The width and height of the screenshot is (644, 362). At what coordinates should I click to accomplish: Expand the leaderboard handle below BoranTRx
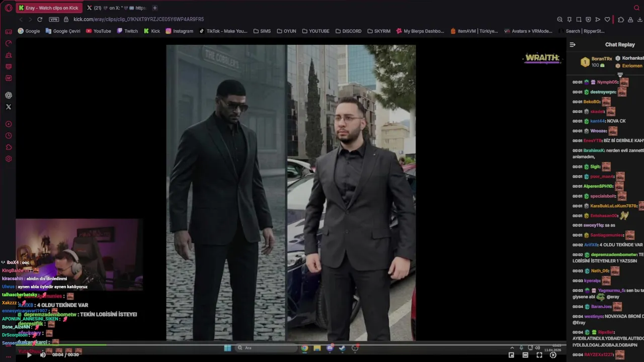point(620,75)
